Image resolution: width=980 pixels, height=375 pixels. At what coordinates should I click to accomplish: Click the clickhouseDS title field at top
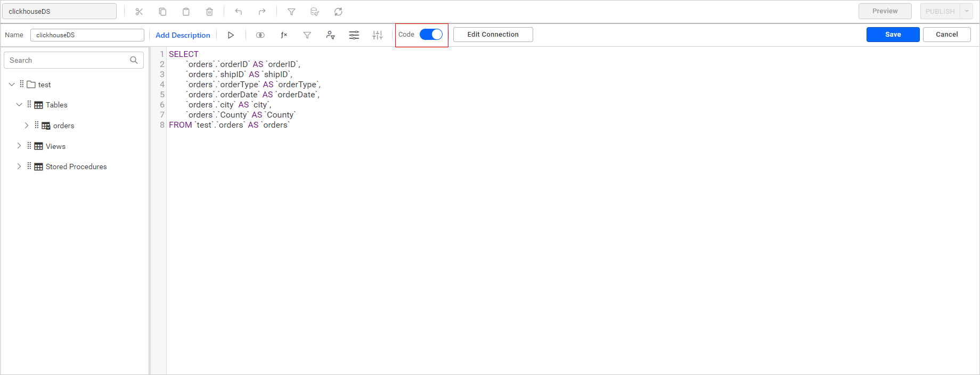59,11
